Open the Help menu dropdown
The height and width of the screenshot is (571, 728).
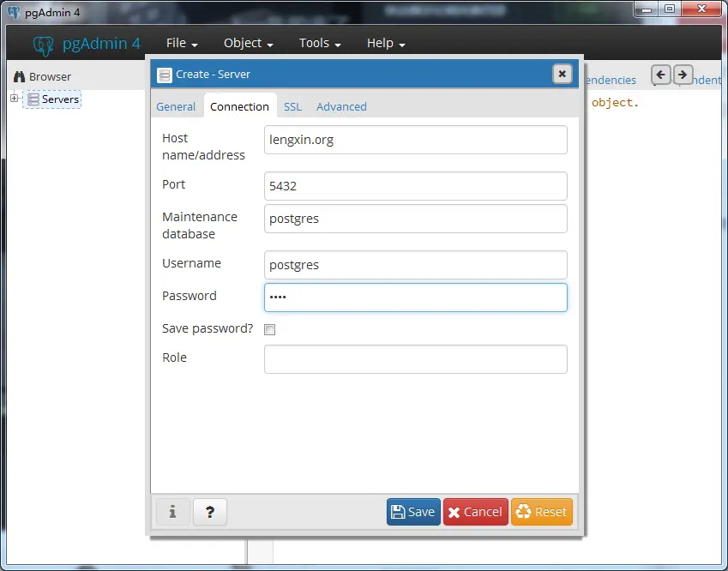386,43
